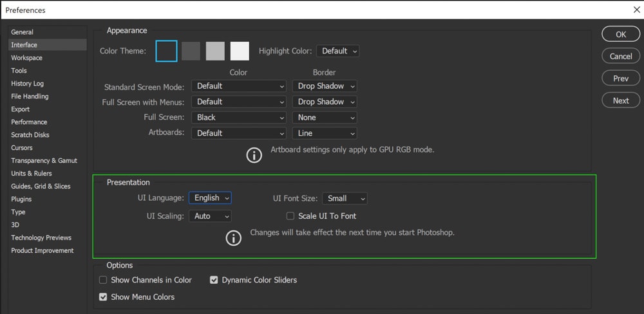Open Guides, Grid & Slices preferences
The height and width of the screenshot is (314, 644).
pyautogui.click(x=47, y=187)
